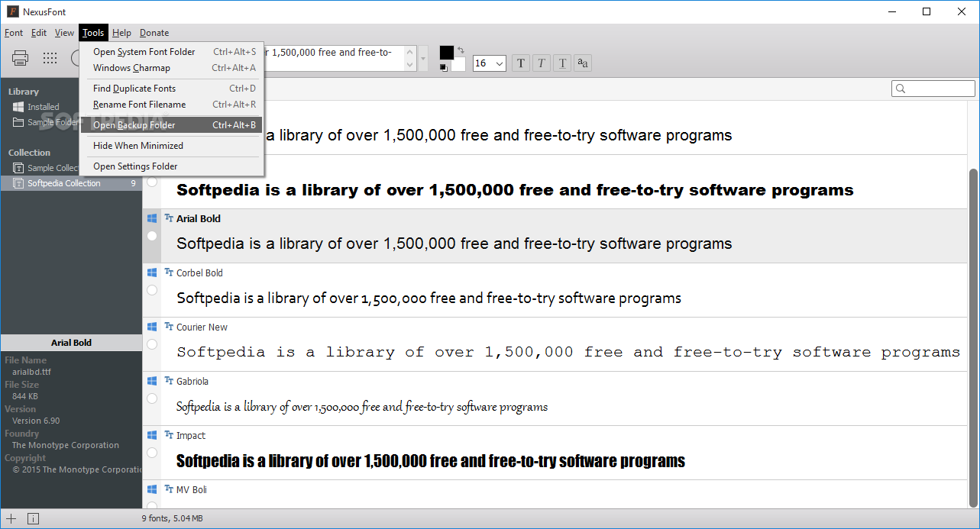Toggle the underline T style button
980x529 pixels.
[562, 63]
